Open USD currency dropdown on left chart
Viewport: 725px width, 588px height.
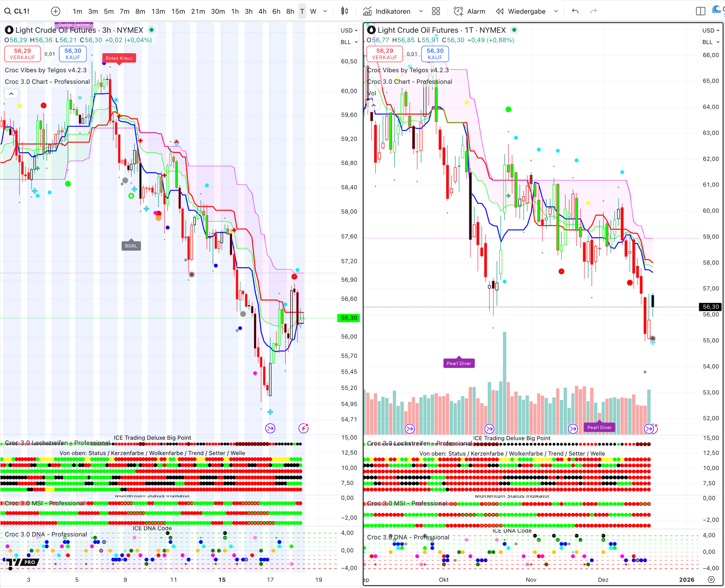pos(349,30)
